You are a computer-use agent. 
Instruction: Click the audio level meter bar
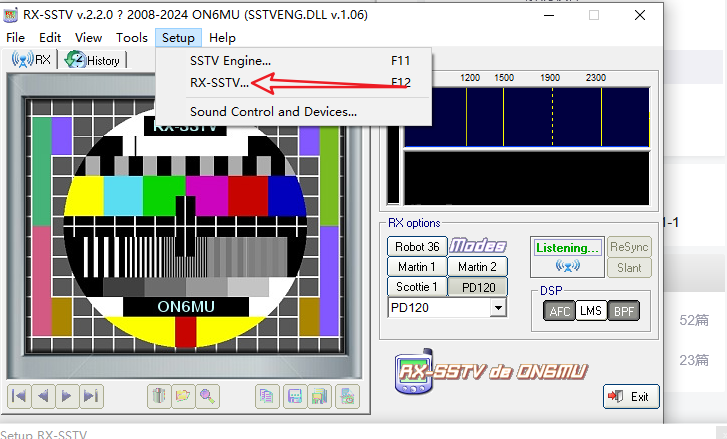(x=393, y=165)
